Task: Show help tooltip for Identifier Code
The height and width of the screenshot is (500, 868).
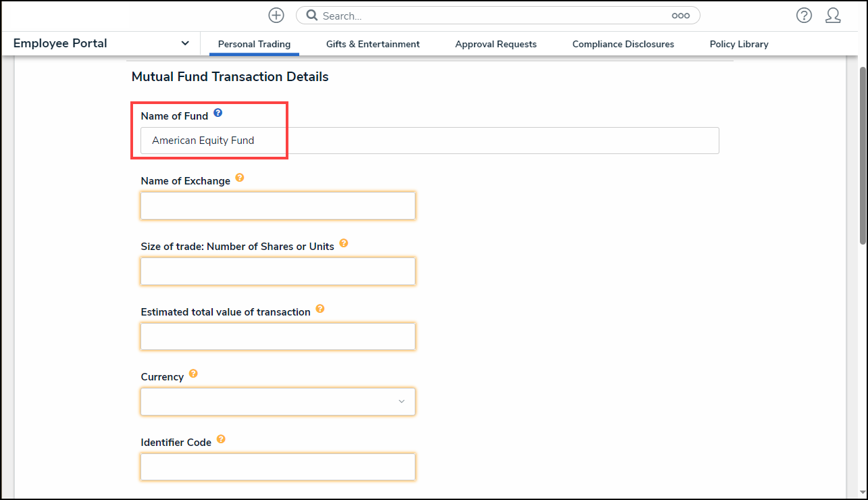Action: pyautogui.click(x=221, y=439)
